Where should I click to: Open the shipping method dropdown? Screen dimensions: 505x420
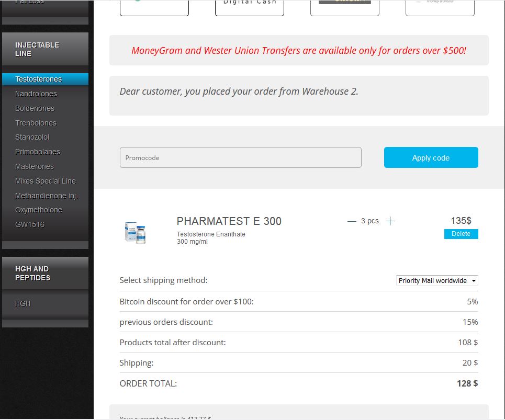click(437, 281)
